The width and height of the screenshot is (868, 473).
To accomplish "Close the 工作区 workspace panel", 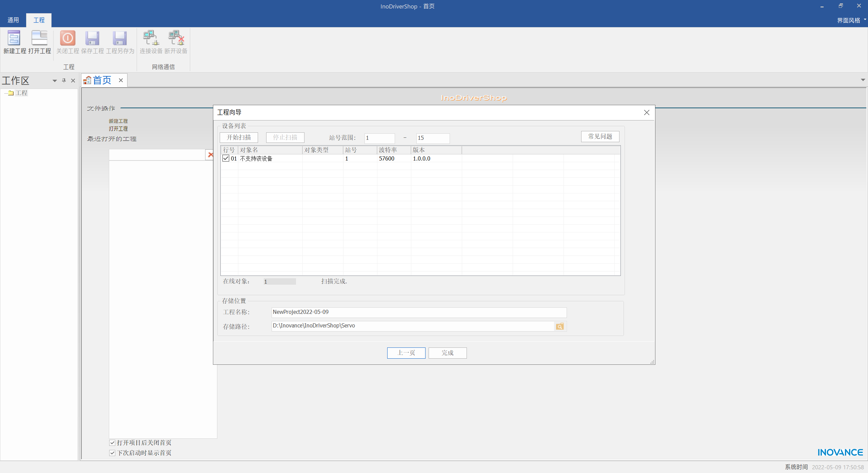I will tap(73, 80).
